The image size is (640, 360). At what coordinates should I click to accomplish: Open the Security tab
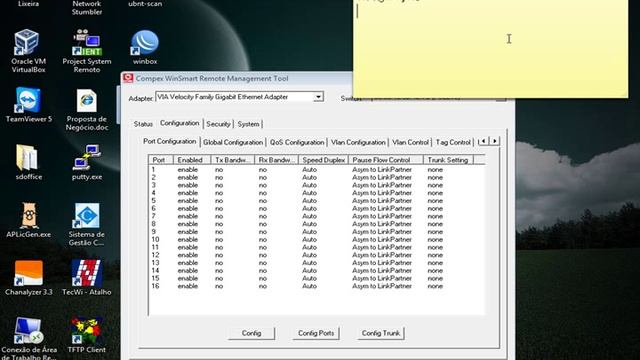point(218,124)
